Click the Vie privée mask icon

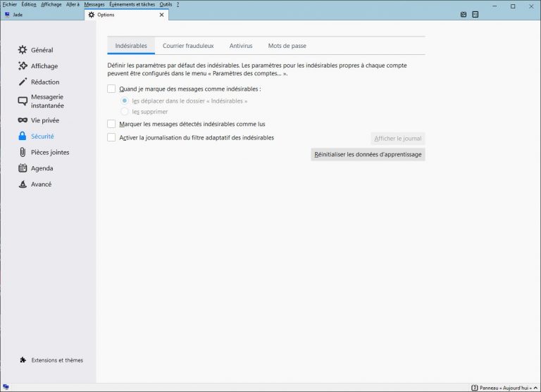pyautogui.click(x=23, y=120)
